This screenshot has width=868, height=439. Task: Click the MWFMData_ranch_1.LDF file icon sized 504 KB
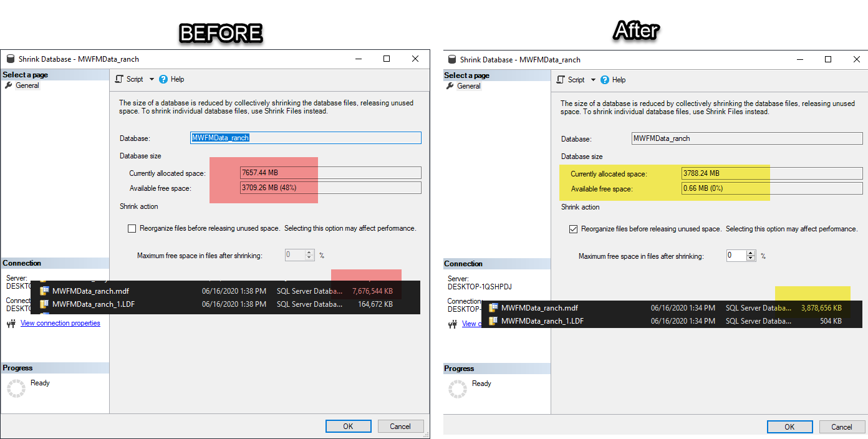tap(493, 321)
